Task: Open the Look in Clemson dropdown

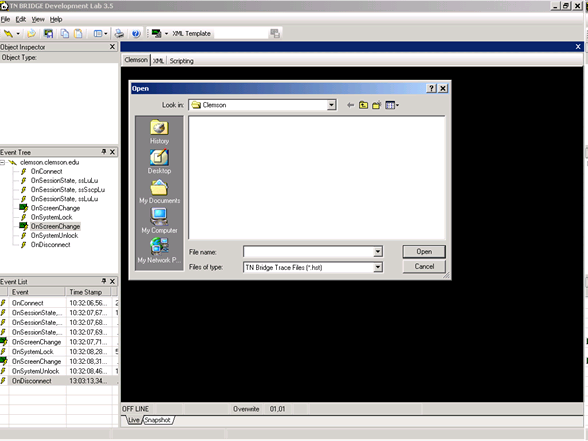Action: click(x=331, y=105)
